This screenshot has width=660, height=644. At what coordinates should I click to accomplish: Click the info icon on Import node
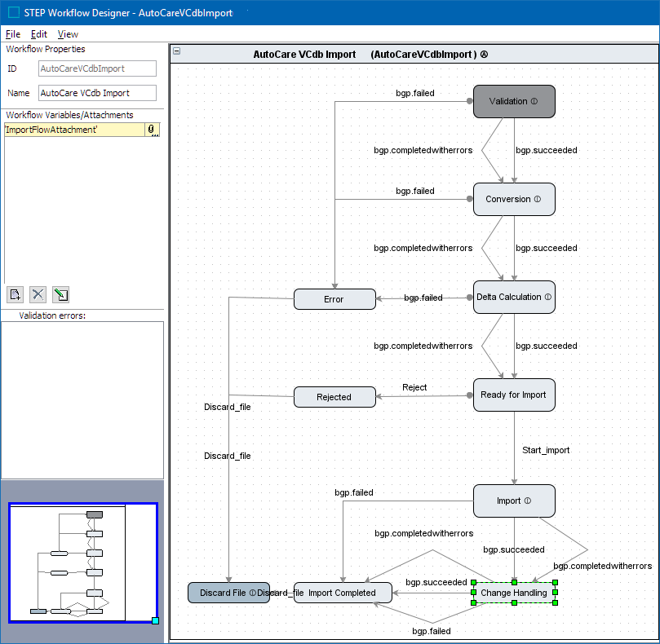527,501
